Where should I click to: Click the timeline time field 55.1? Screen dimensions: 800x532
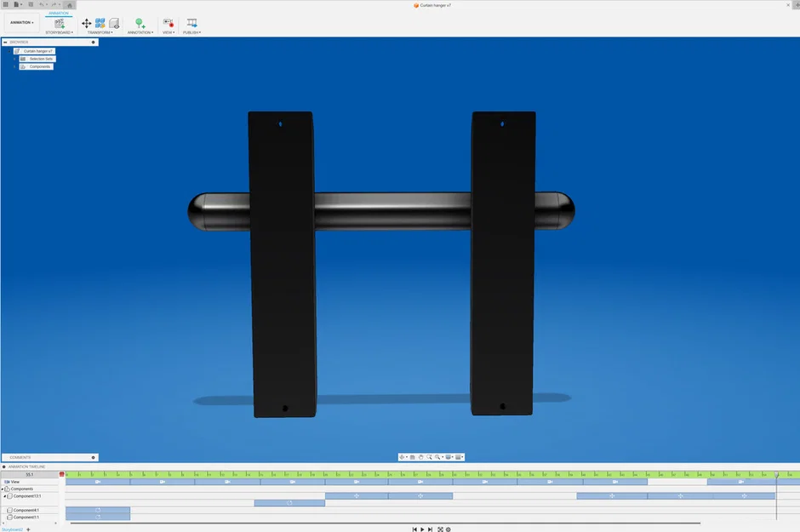[30, 475]
